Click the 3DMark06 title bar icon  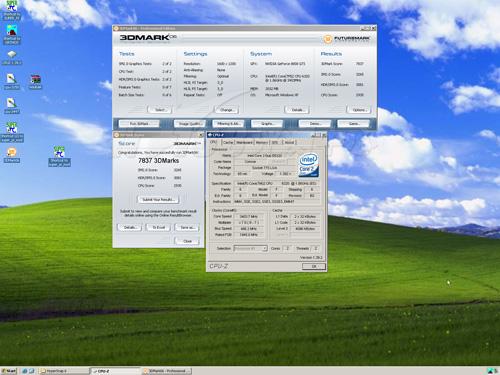click(116, 28)
